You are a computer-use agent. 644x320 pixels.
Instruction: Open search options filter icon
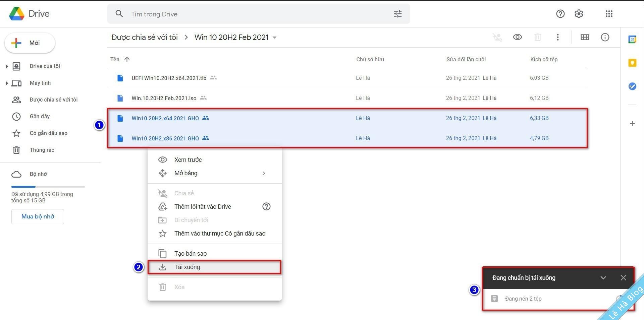397,14
